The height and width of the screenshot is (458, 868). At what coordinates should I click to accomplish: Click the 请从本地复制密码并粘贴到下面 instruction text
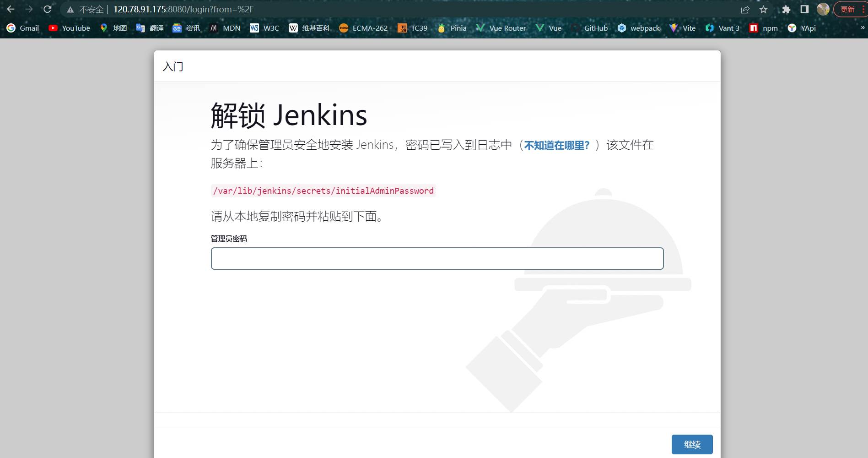click(297, 216)
